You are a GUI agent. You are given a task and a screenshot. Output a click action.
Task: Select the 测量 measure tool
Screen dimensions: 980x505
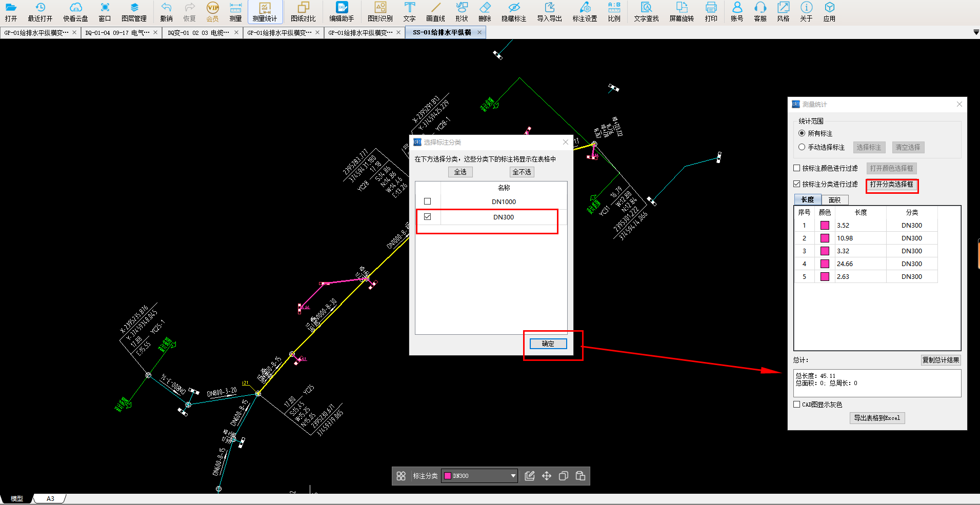[x=235, y=12]
